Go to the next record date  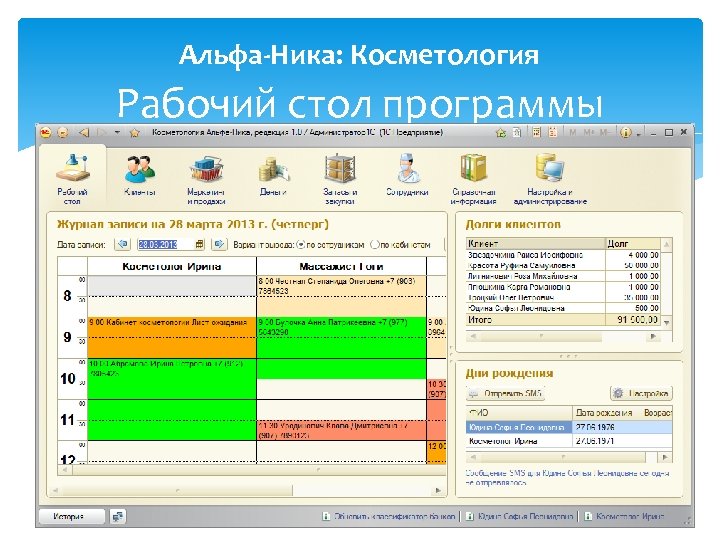[219, 244]
